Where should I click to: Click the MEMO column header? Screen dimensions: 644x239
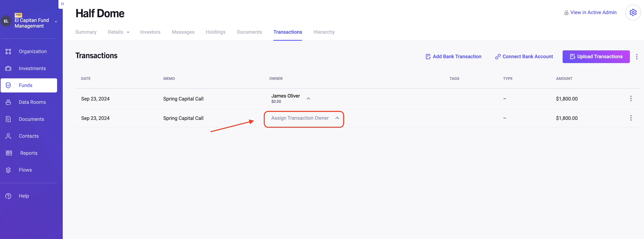169,79
